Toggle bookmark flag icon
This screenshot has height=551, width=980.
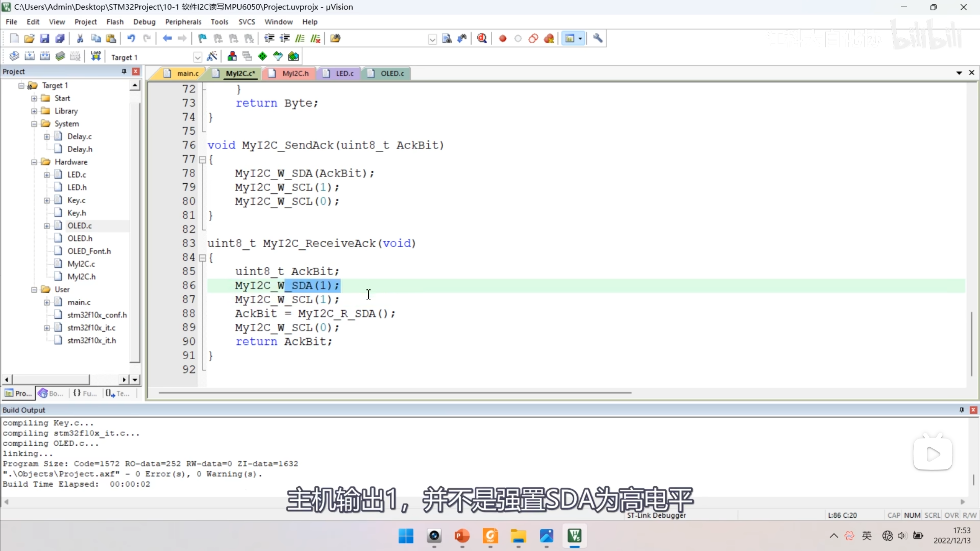(202, 38)
